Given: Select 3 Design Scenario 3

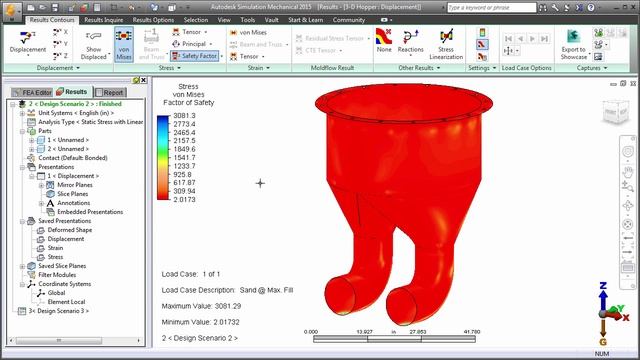Looking at the screenshot, I should (x=58, y=311).
